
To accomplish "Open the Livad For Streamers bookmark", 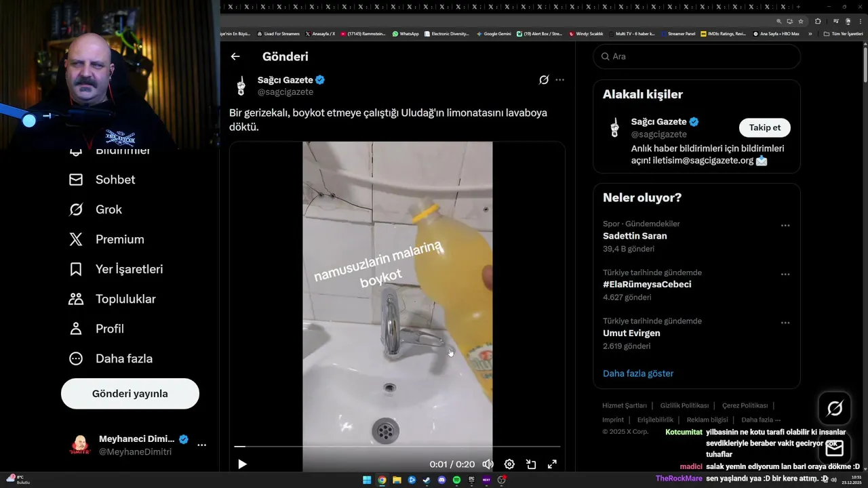I will 279,33.
